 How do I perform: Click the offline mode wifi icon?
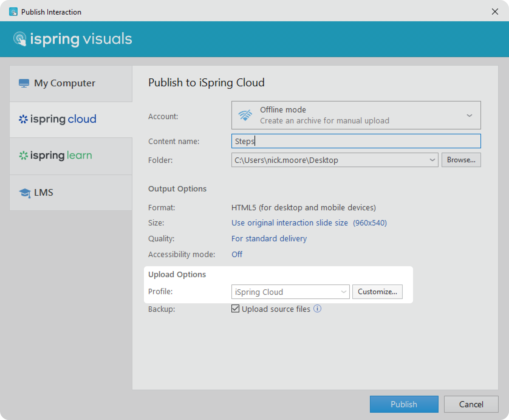pos(245,115)
